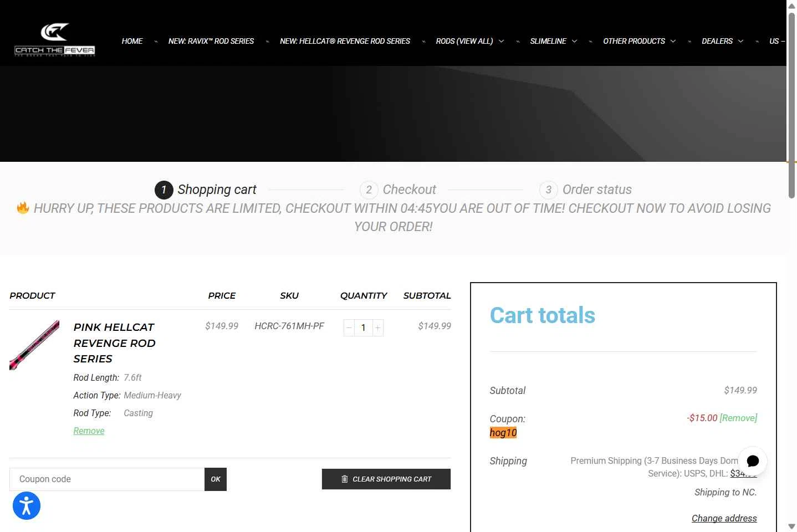The image size is (797, 532).
Task: Click the Cart totals heading
Action: [x=543, y=315]
